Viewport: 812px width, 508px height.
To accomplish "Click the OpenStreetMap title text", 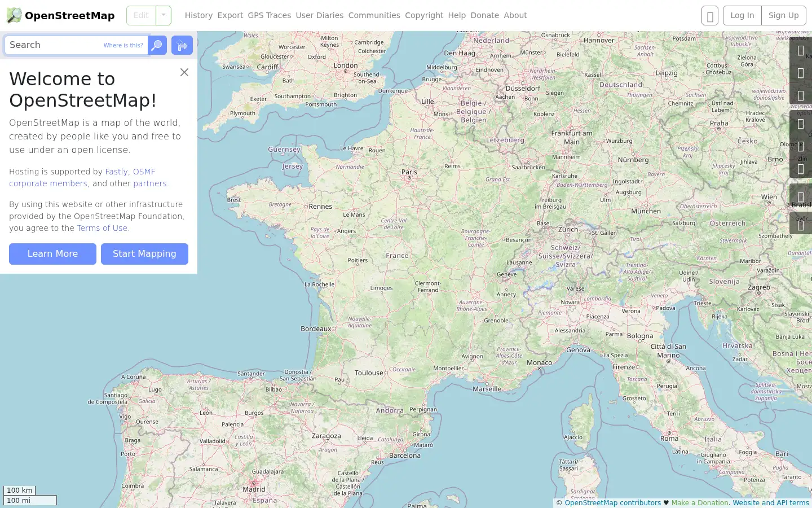I will [69, 16].
